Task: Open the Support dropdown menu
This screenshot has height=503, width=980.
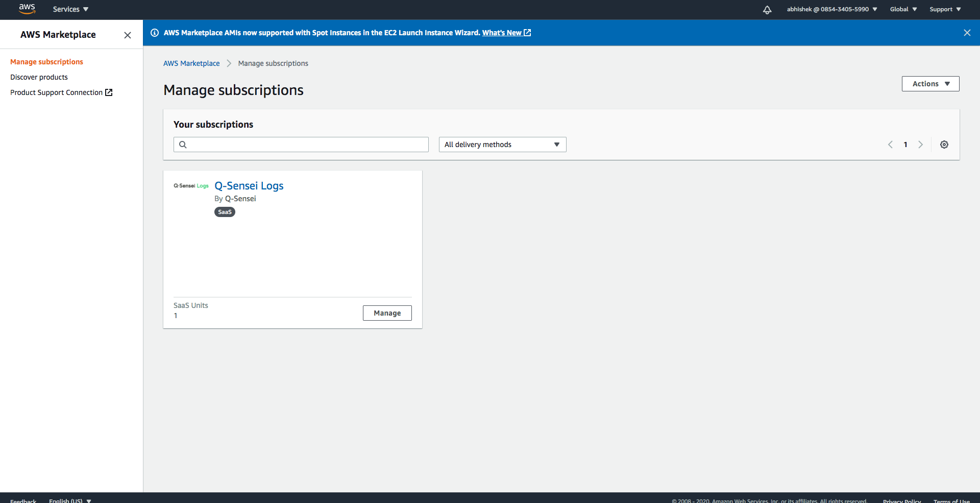Action: 945,9
